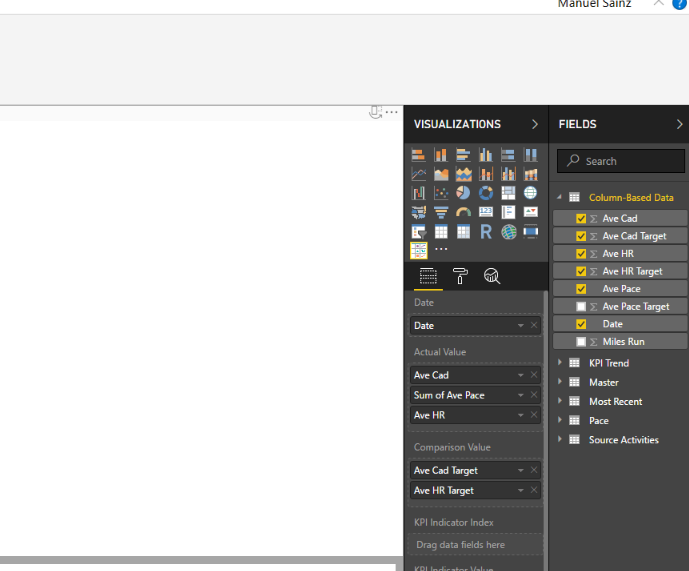
Task: Select the funnel chart visual
Action: click(441, 212)
